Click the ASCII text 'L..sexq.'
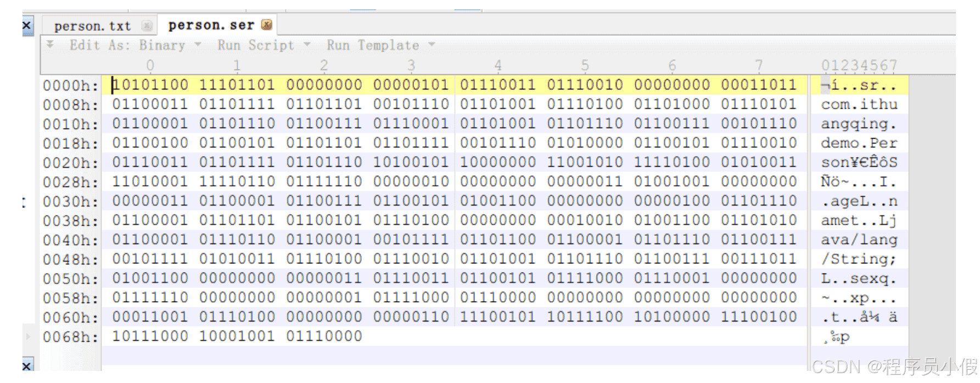 click(859, 279)
